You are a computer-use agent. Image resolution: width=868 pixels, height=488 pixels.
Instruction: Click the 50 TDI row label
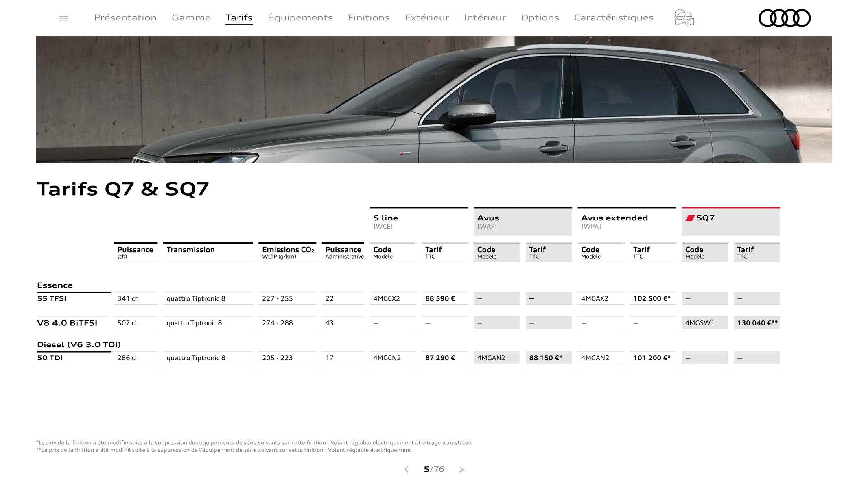(x=50, y=358)
